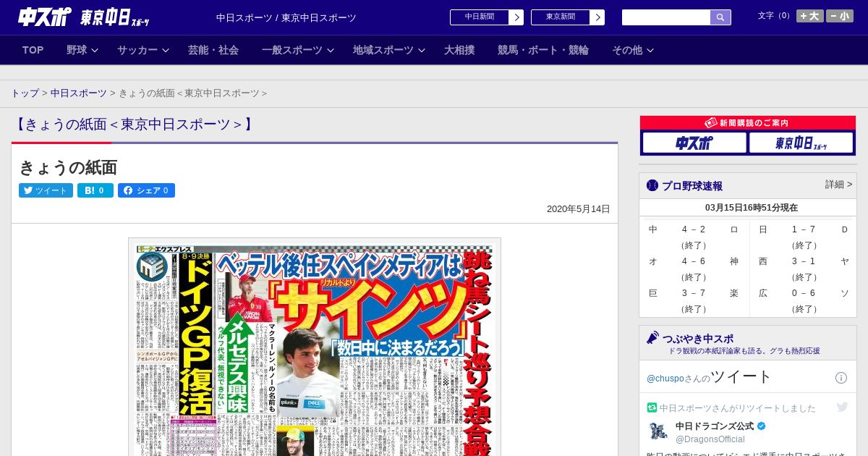The image size is (868, 456).
Task: Increase text size with 大 button
Action: [x=810, y=16]
